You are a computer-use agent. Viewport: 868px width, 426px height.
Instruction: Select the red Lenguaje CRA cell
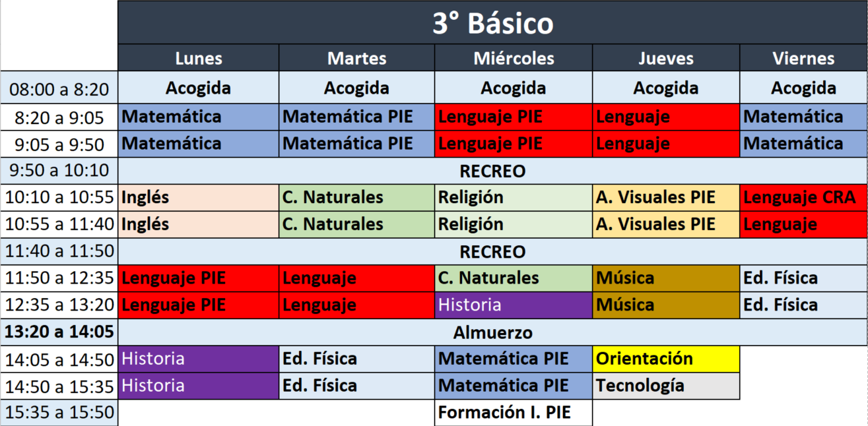pyautogui.click(x=803, y=197)
